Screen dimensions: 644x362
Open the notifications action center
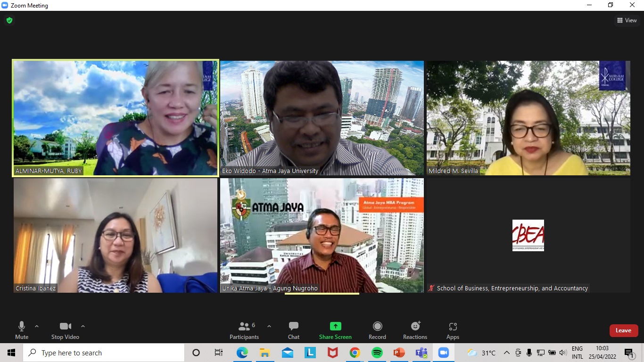tap(629, 353)
